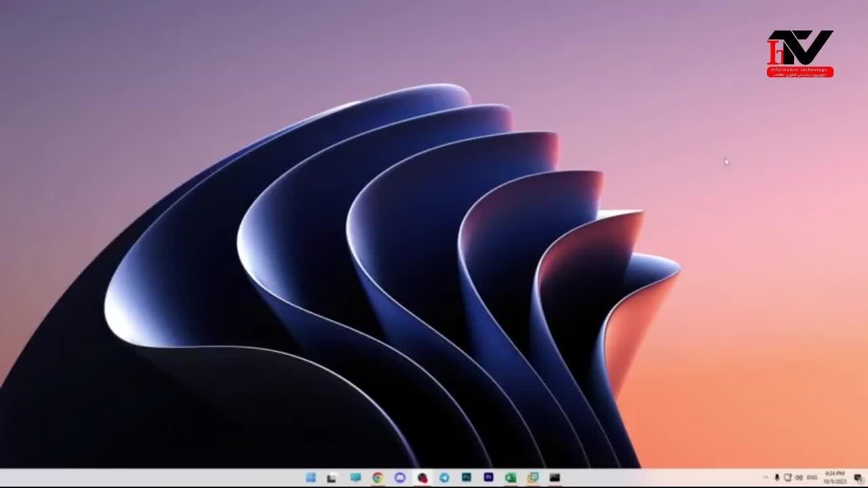Open Microsoft Excel from the taskbar
Viewport: 868px width, 488px height.
(511, 478)
